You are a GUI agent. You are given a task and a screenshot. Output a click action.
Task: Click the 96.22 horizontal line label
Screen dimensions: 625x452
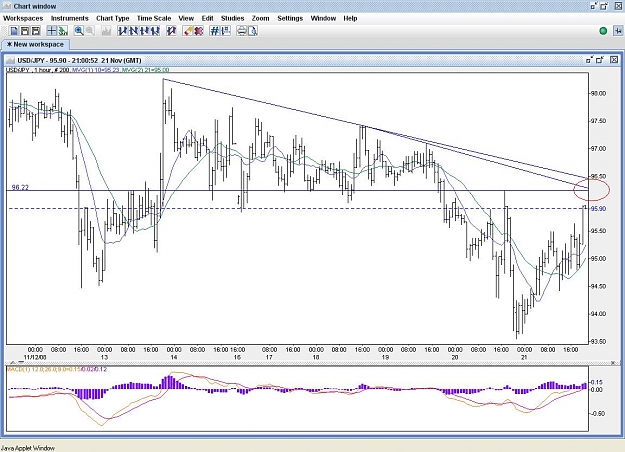coord(20,187)
